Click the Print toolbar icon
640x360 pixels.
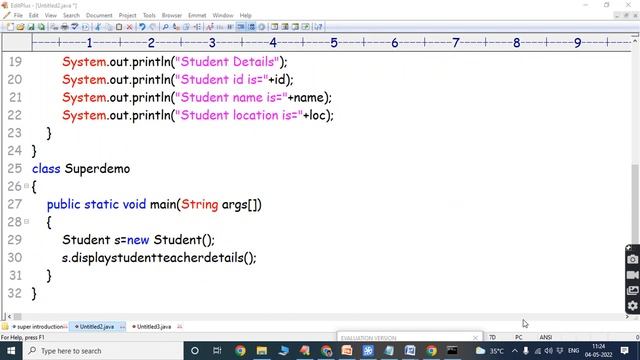click(x=64, y=27)
